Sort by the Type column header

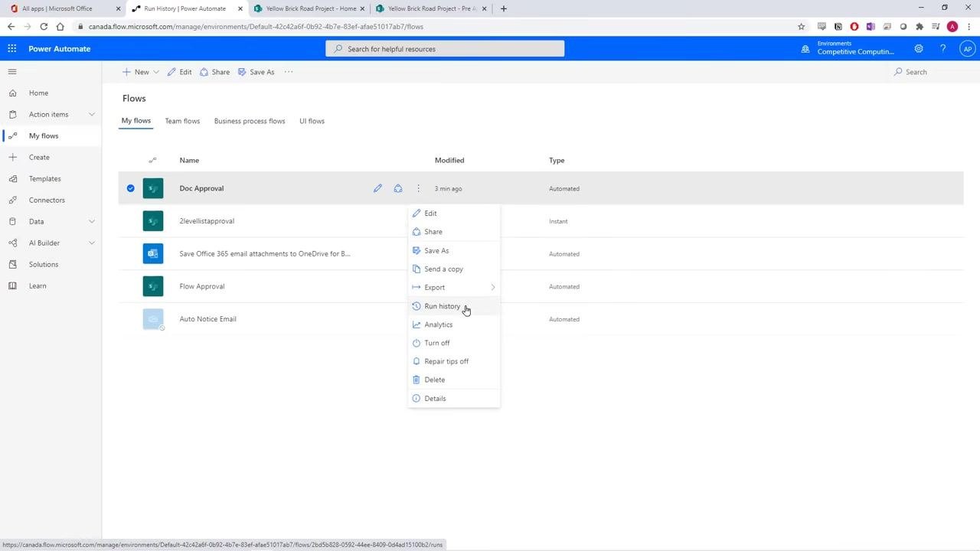click(x=557, y=160)
